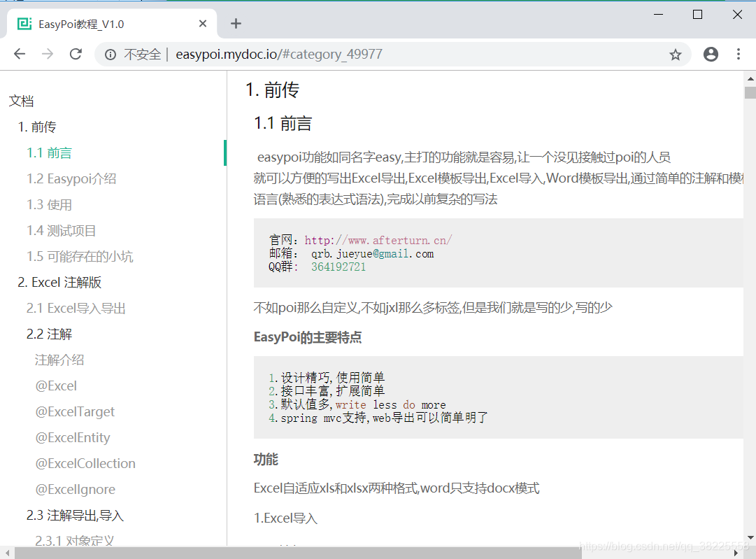Open sidebar item 2. Excel 注解版
The image size is (756, 559).
click(59, 282)
